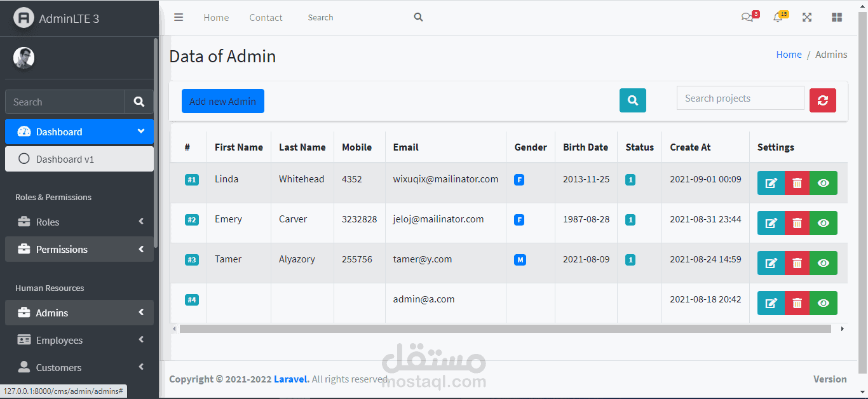Viewport: 868px width, 399px height.
Task: Expand the Admins menu chevron
Action: click(x=141, y=313)
